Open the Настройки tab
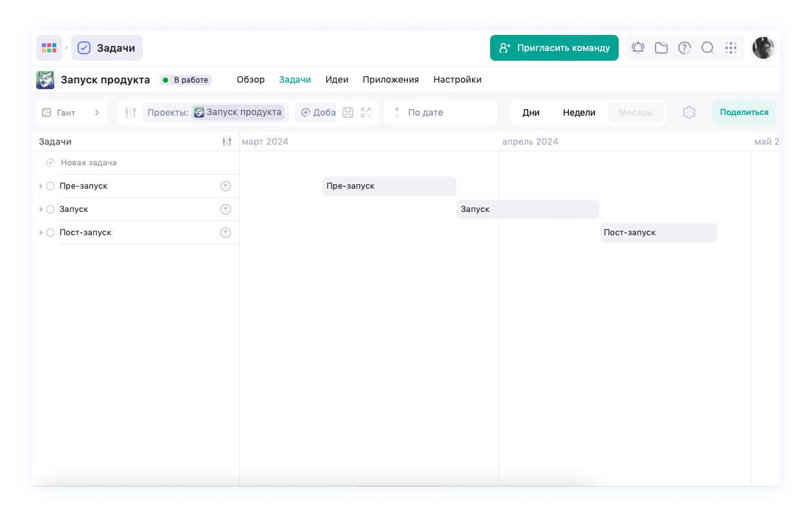 [457, 79]
